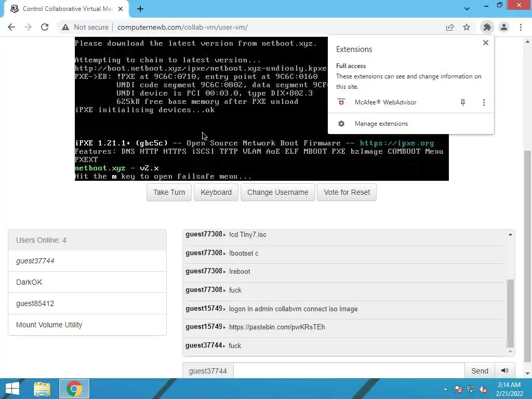
Task: Click the Not secure warning icon
Action: pyautogui.click(x=65, y=27)
